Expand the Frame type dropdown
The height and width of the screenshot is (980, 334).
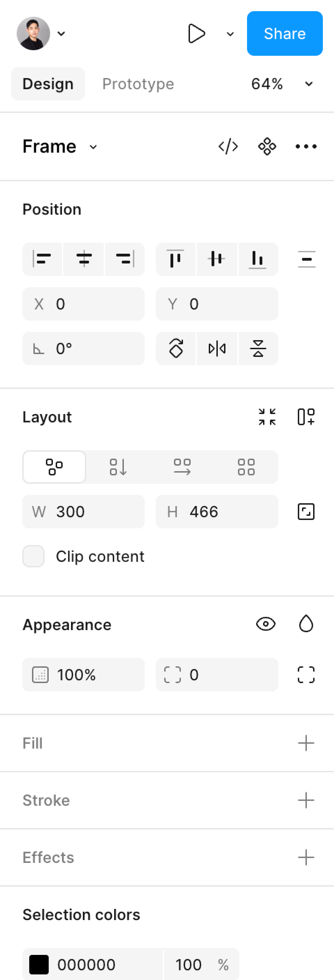point(93,147)
